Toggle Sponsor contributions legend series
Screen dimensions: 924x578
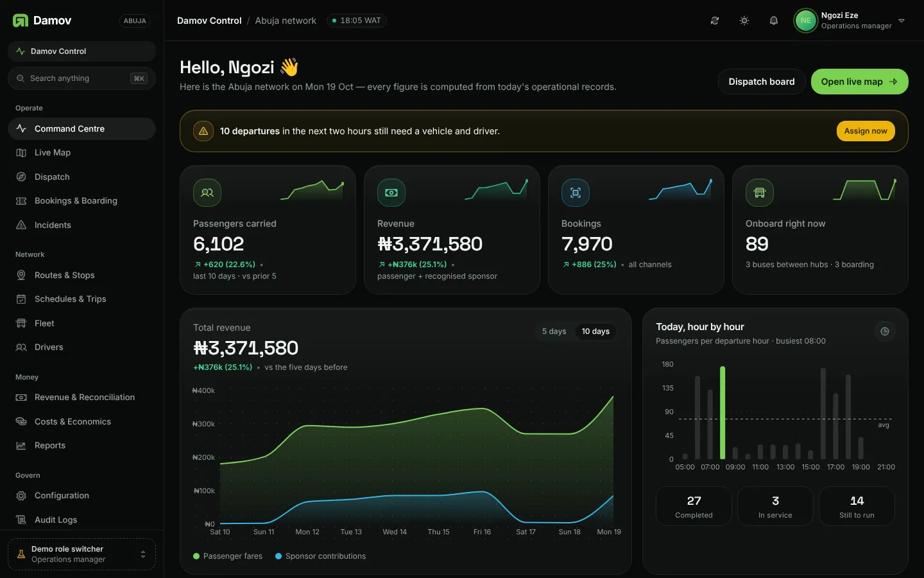click(321, 556)
